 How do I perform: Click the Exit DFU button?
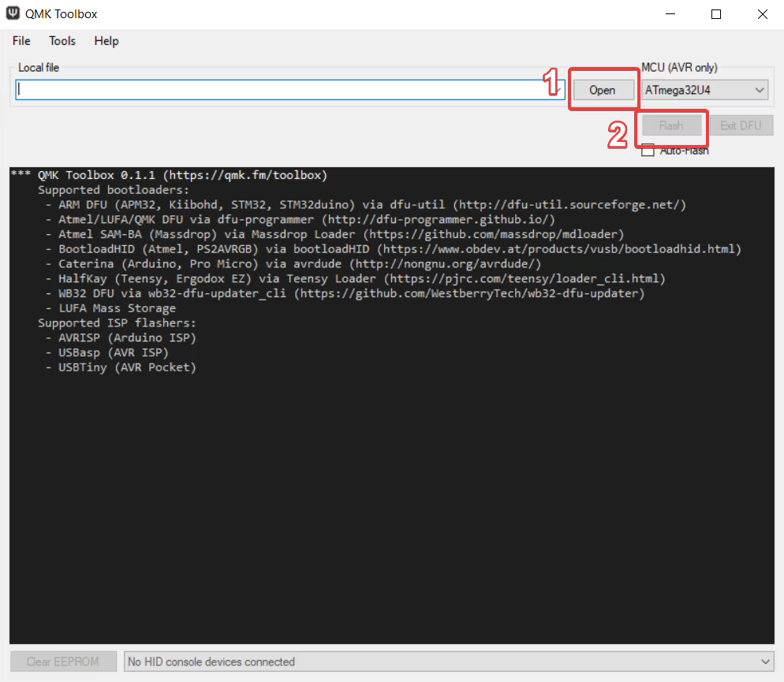click(x=741, y=125)
